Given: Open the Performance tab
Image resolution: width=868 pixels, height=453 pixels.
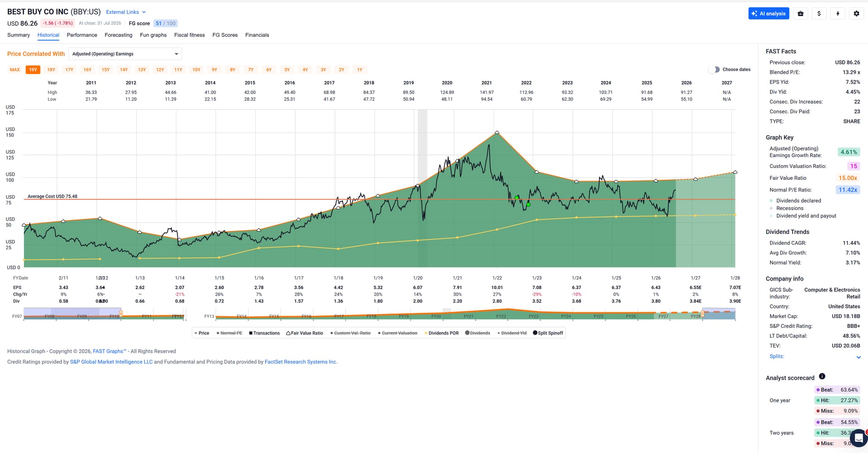Looking at the screenshot, I should coord(82,35).
